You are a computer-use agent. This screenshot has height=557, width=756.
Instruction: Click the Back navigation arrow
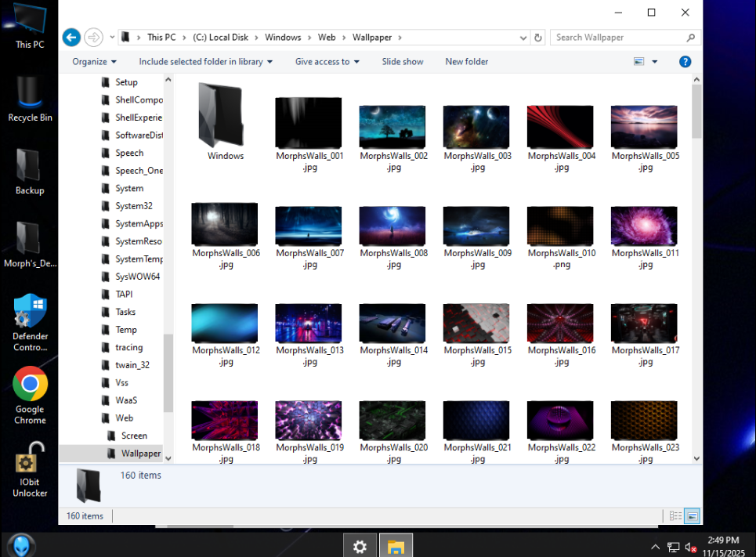71,37
